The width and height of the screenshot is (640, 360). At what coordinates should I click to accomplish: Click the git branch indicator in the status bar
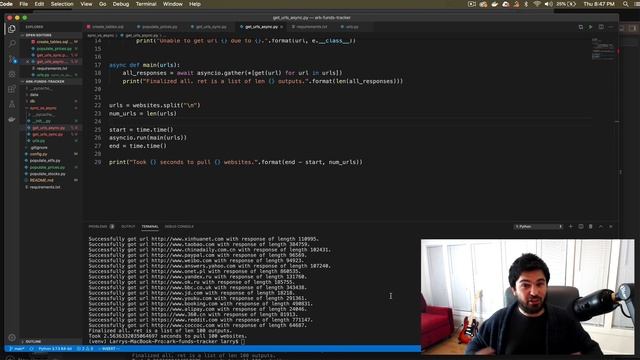[x=17, y=349]
